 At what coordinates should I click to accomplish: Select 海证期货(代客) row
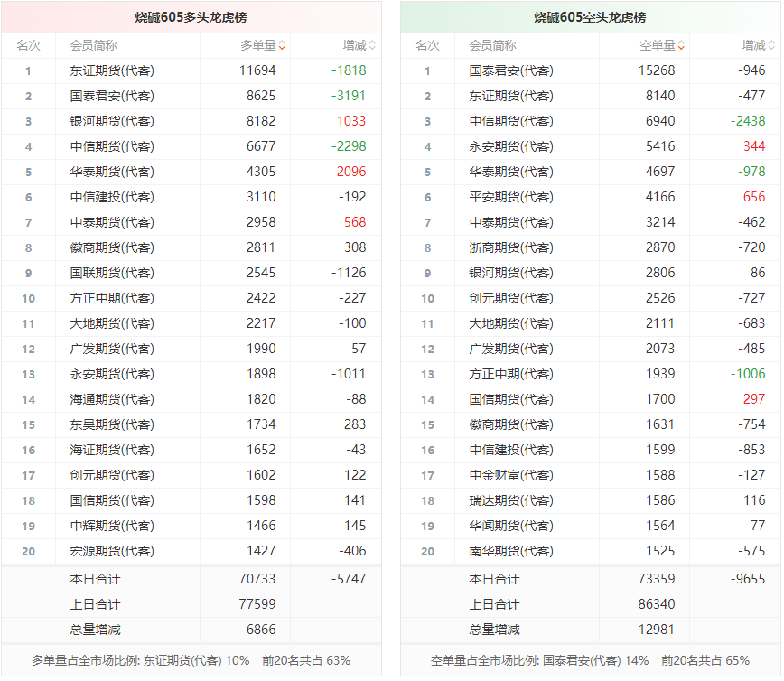tap(191, 450)
